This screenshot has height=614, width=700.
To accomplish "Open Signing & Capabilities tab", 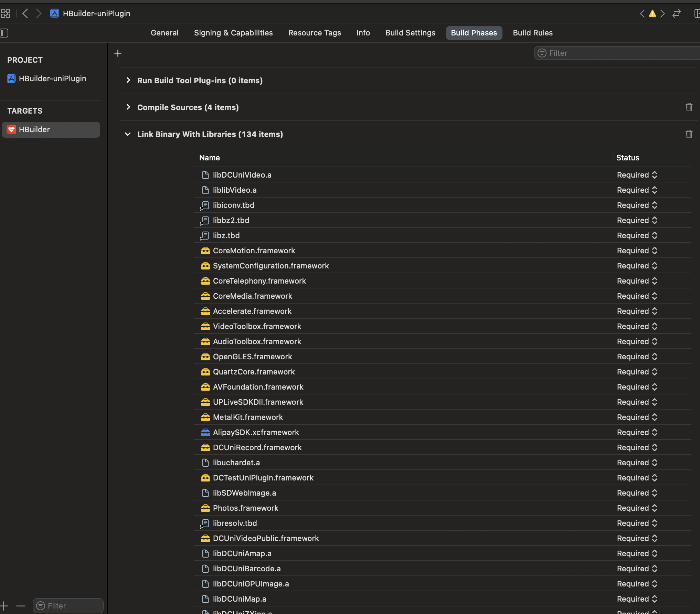I will click(x=233, y=33).
